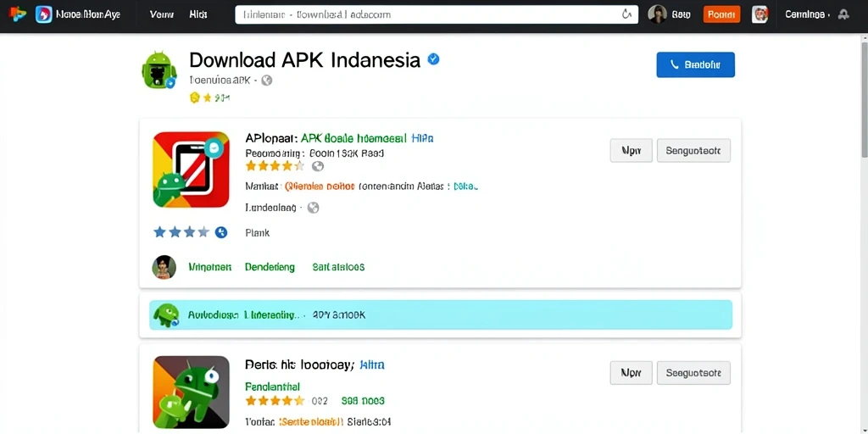
Task: Click the Android icon in the cyan banner
Action: coord(166,315)
